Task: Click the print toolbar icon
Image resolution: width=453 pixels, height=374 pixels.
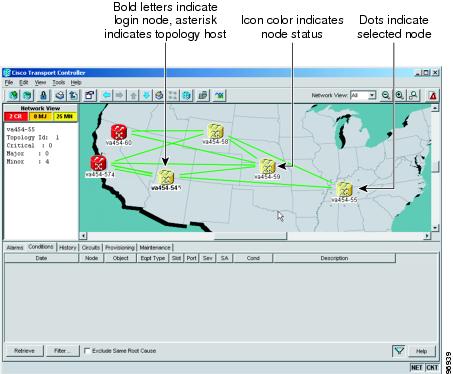Action: [x=60, y=96]
